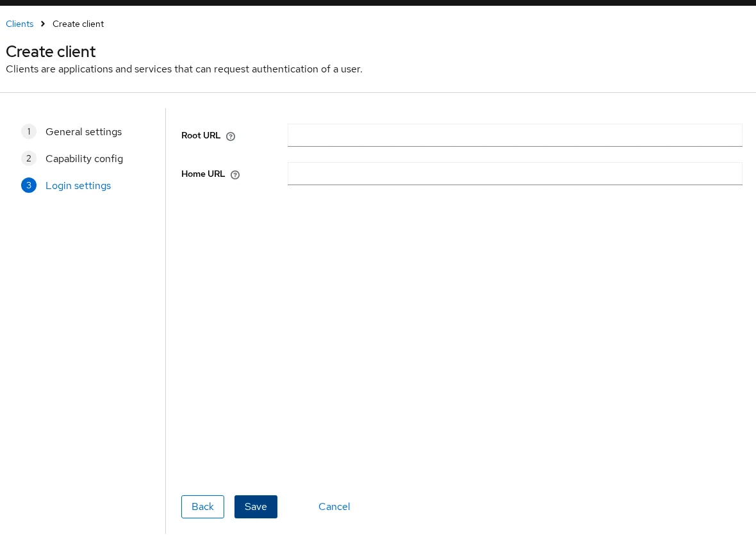Click the step 1 number circle
The image size is (756, 535).
click(x=29, y=131)
